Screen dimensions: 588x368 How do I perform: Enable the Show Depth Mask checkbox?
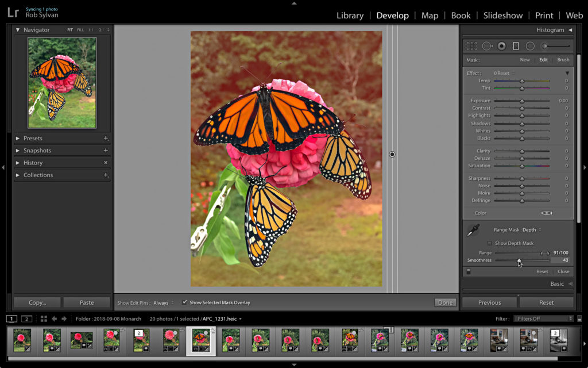click(x=490, y=243)
